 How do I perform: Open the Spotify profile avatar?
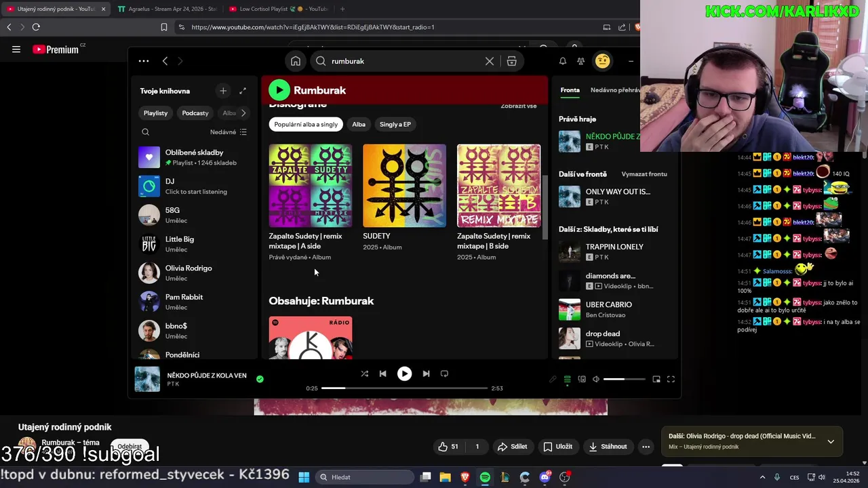pos(602,61)
